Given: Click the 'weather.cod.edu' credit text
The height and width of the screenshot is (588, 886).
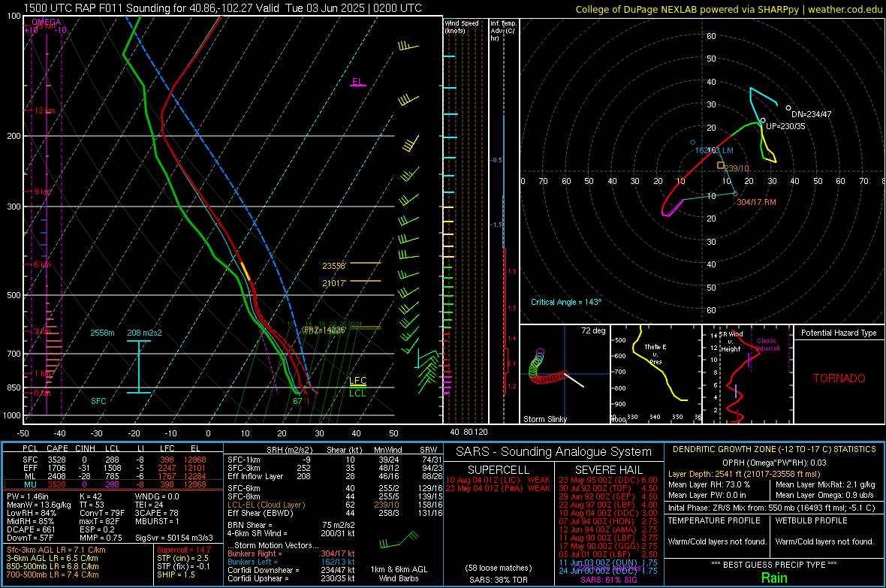Looking at the screenshot, I should tap(845, 9).
